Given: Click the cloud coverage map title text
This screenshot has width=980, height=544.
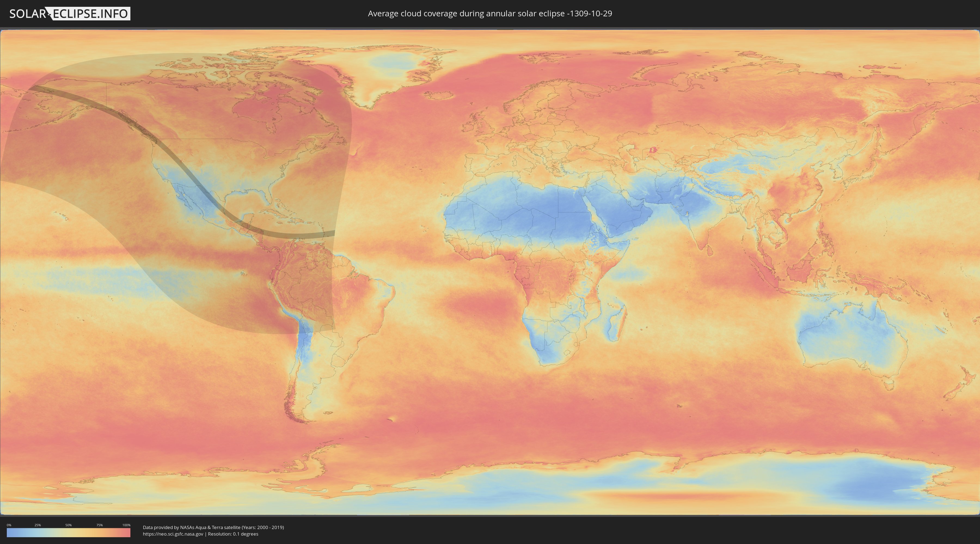Looking at the screenshot, I should pos(490,14).
